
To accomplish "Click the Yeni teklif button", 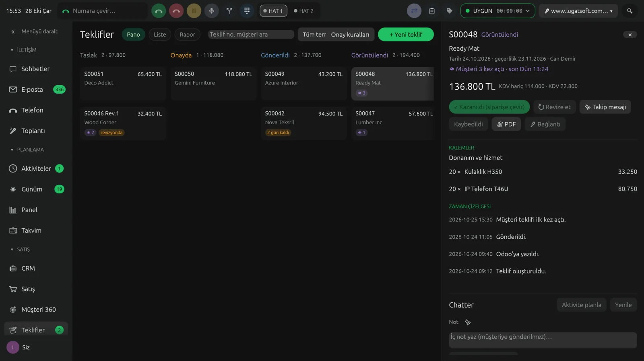I will tap(406, 35).
